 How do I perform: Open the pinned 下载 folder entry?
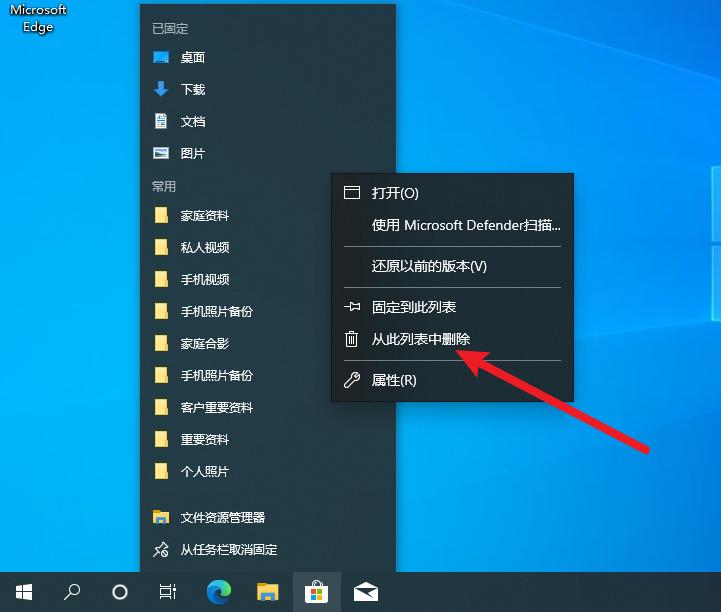click(192, 89)
